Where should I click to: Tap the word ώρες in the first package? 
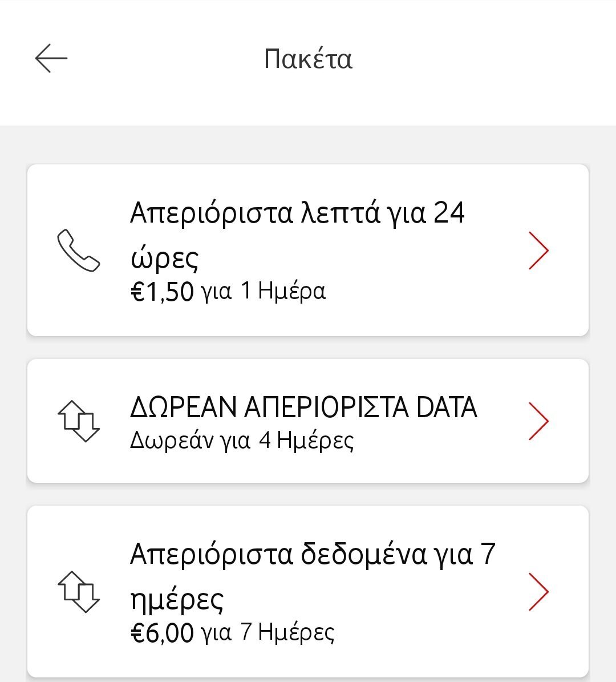point(164,259)
